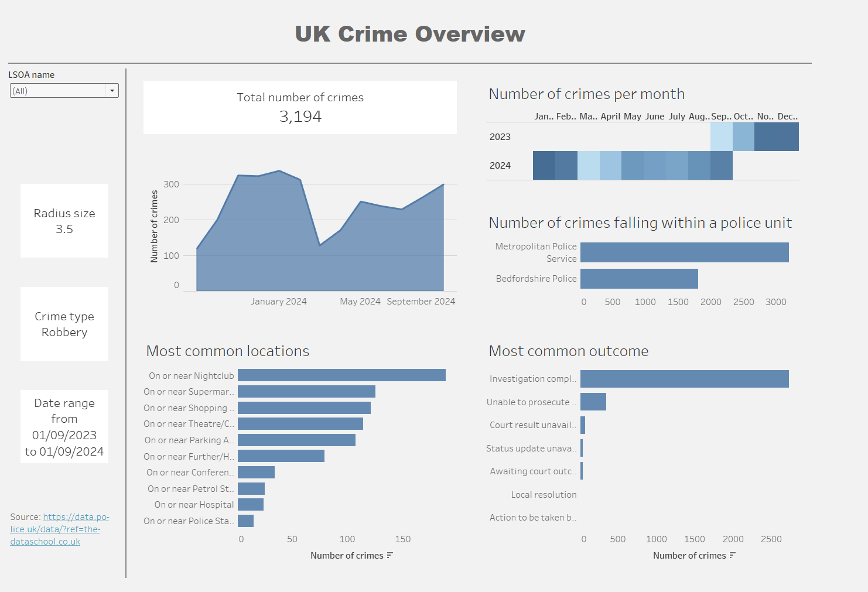
Task: Select the December 2023 heatmap cell
Action: pos(788,137)
